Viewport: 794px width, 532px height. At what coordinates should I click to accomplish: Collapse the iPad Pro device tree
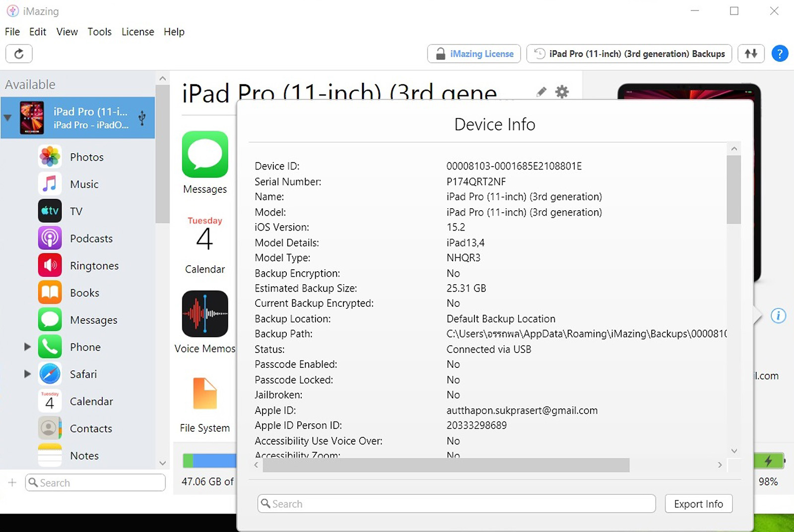tap(7, 118)
